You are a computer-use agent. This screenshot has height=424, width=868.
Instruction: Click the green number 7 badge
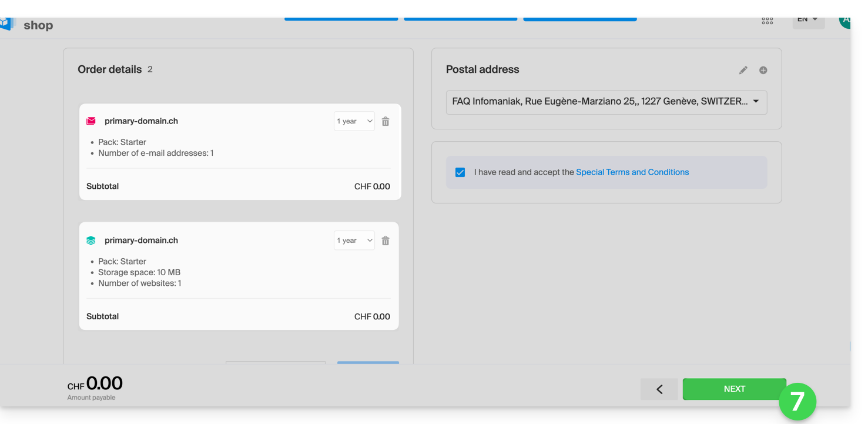(797, 402)
